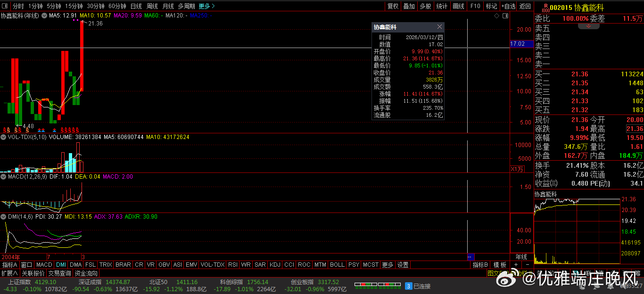This screenshot has width=644, height=294.
Task: Open the 设置 settings tab
Action: 403,265
